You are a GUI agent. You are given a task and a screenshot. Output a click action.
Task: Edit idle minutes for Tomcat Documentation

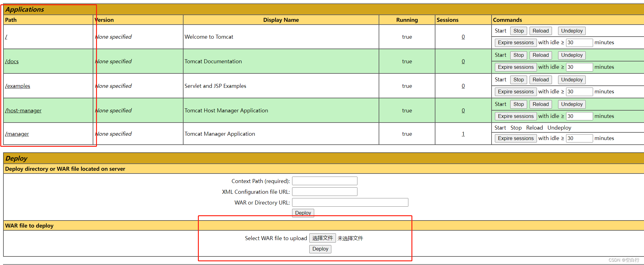pos(579,67)
